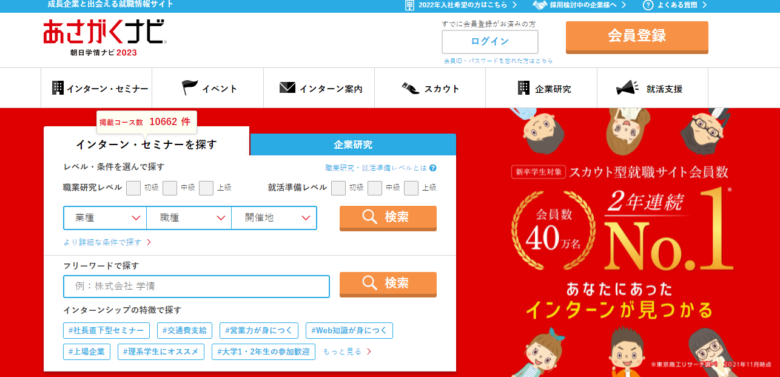Viewport: 780px width, 377px height.
Task: Click the question mark icon beside よくある質問
Action: click(647, 5)
